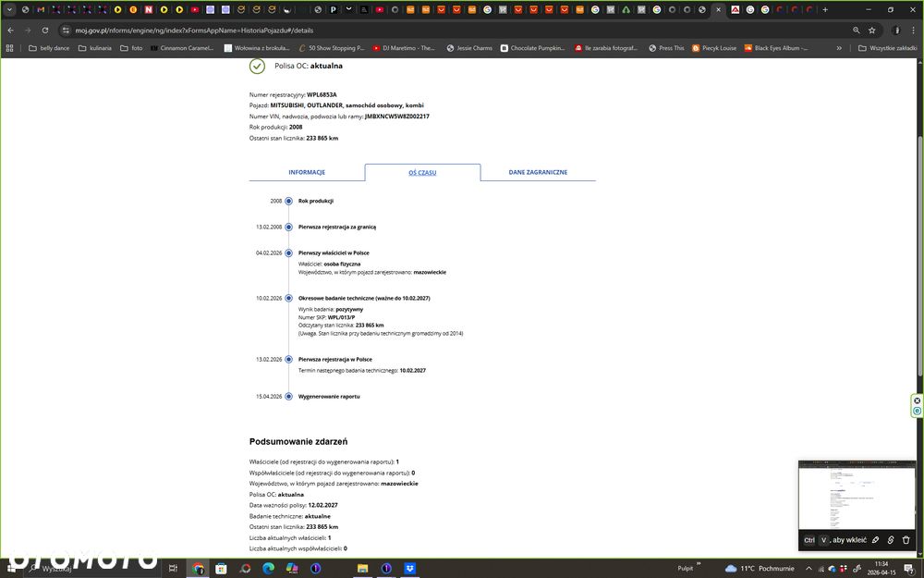Open the weather widget showing 11°C Pochmurnie

(760, 568)
